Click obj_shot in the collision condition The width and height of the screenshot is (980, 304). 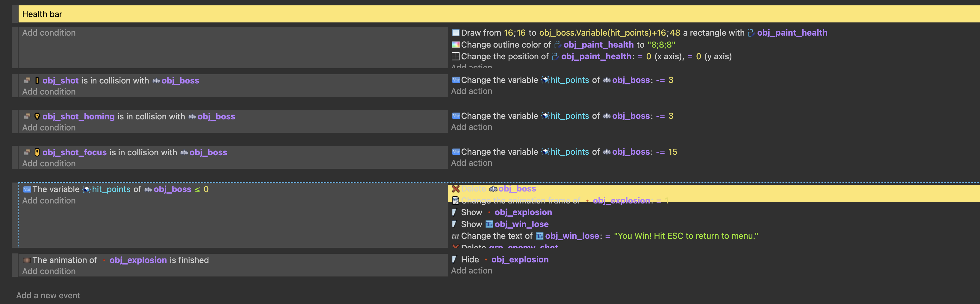coord(61,80)
